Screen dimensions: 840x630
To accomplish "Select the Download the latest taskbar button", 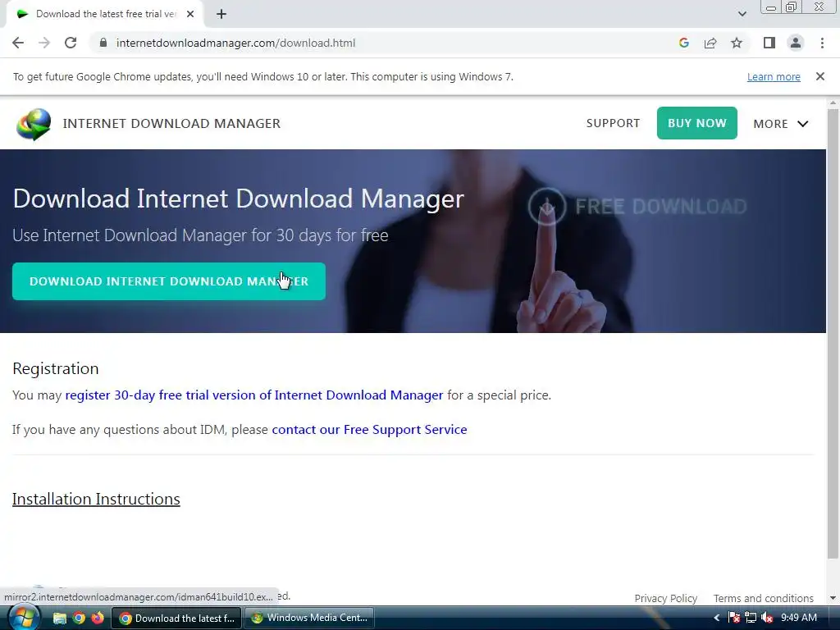I will [x=176, y=618].
